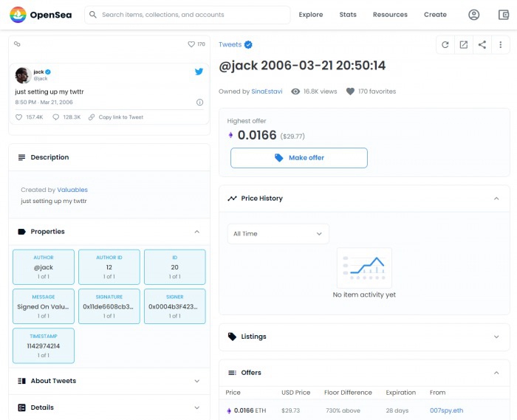Select the TIMESTAMP 1142974214 property
This screenshot has width=517, height=420.
coord(44,345)
